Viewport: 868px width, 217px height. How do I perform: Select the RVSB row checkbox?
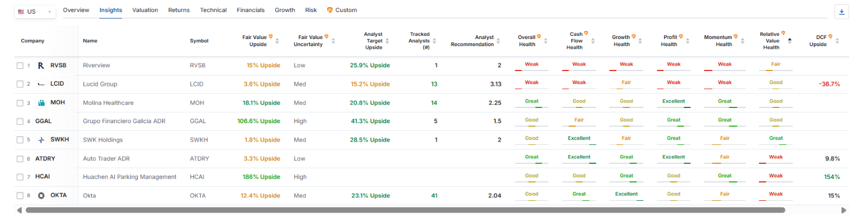pyautogui.click(x=20, y=66)
